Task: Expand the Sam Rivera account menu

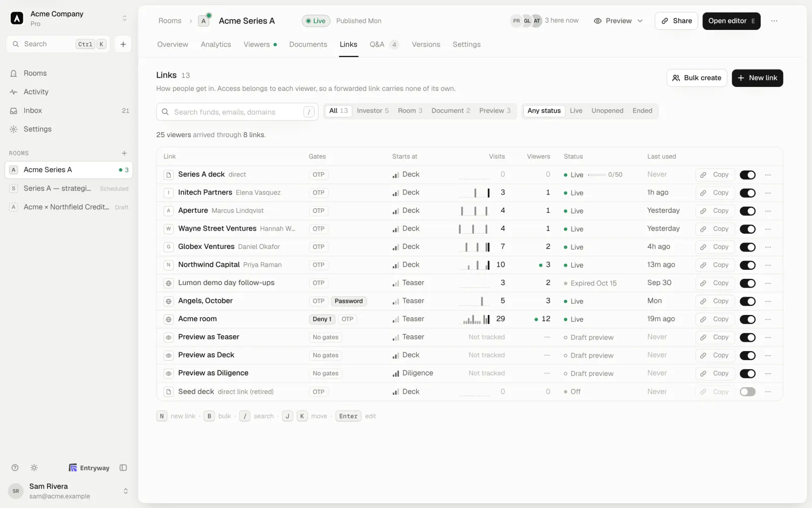Action: pos(125,491)
